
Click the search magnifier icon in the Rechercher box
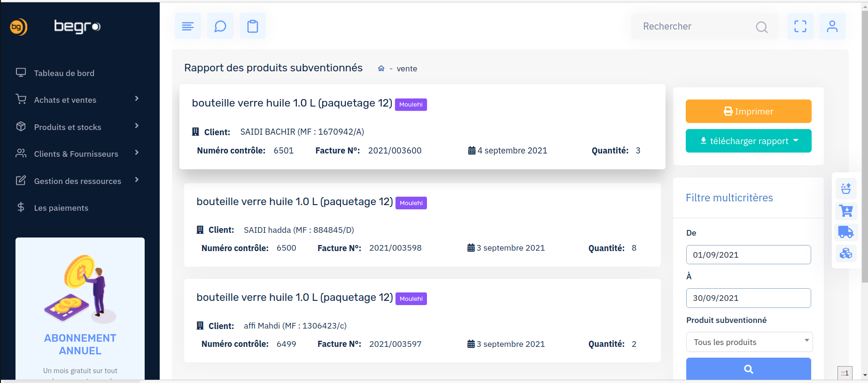[x=761, y=27]
